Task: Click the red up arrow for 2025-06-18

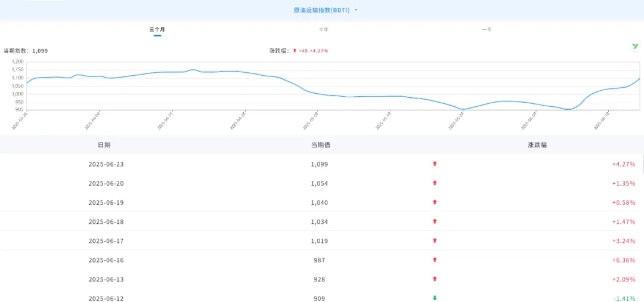Action: click(435, 221)
